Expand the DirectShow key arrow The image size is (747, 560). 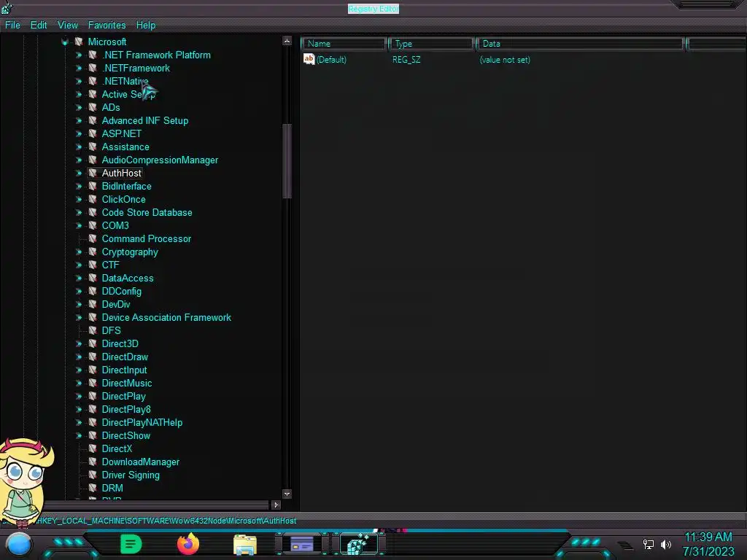pos(79,436)
